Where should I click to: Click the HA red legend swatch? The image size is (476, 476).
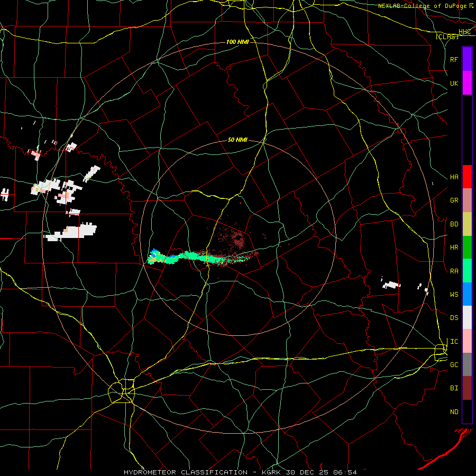click(x=467, y=177)
